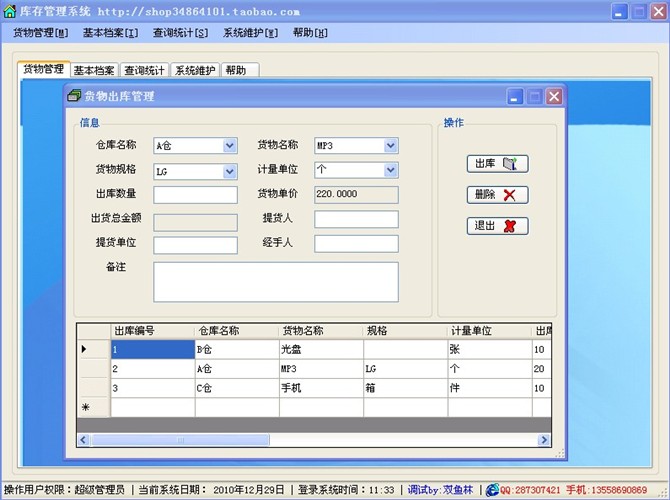Minimize the 货物出库管理 window

(514, 97)
